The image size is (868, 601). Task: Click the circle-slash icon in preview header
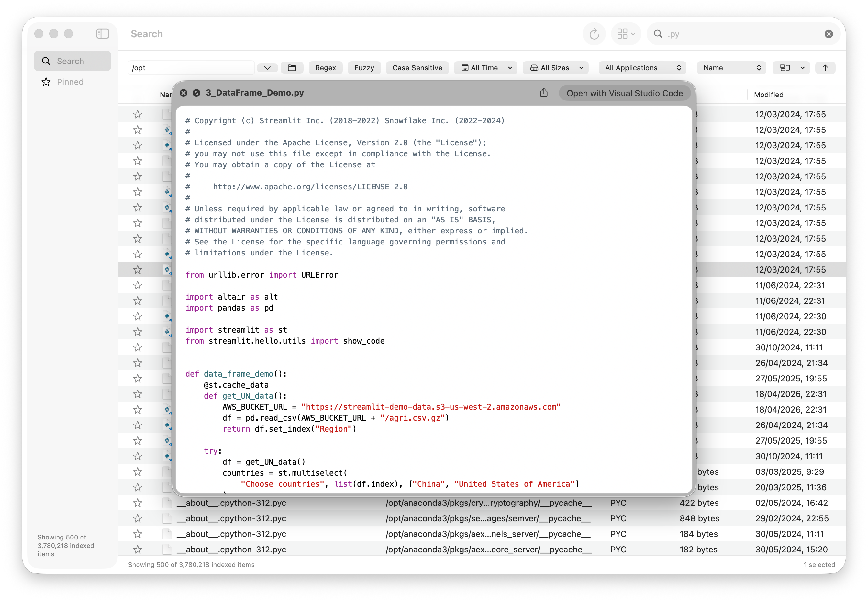click(196, 93)
